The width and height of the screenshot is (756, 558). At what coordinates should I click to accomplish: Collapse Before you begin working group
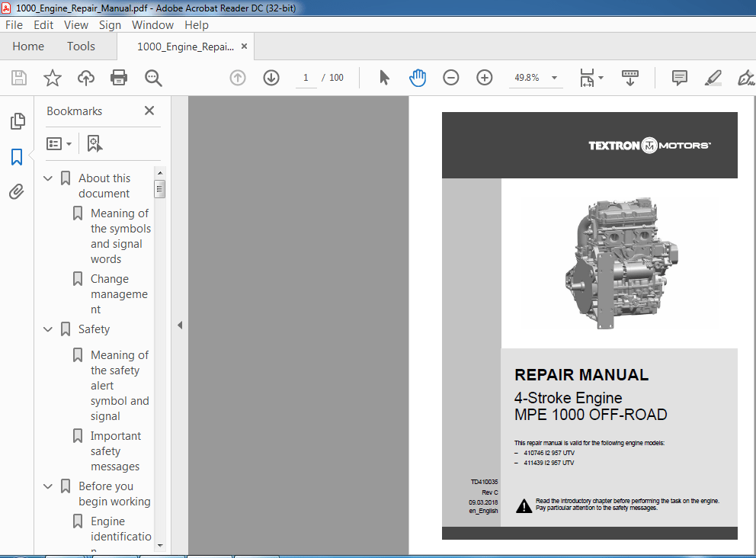pos(48,486)
